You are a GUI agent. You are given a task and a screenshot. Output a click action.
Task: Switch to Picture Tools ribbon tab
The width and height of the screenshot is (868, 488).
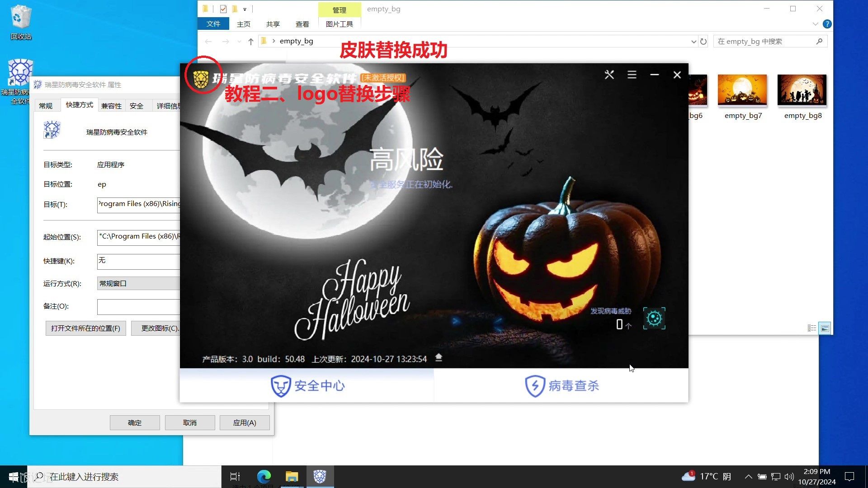tap(340, 24)
